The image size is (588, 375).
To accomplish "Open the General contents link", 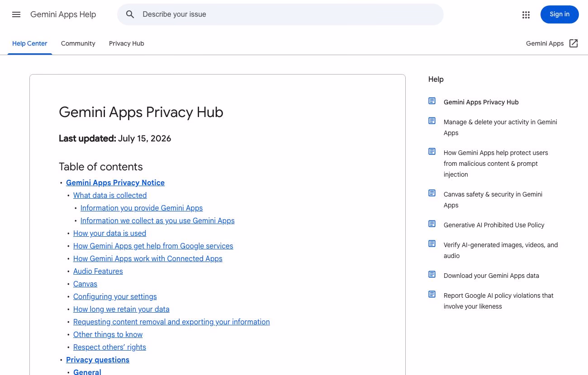I will 87,372.
